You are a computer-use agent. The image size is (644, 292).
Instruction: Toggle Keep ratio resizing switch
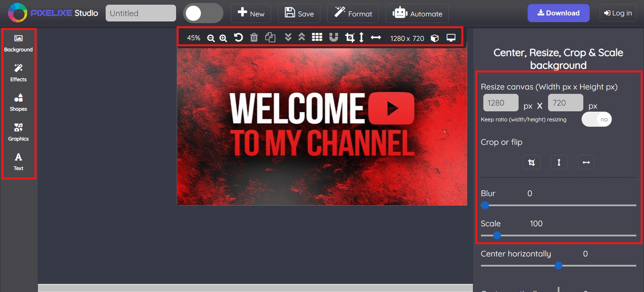[x=597, y=119]
